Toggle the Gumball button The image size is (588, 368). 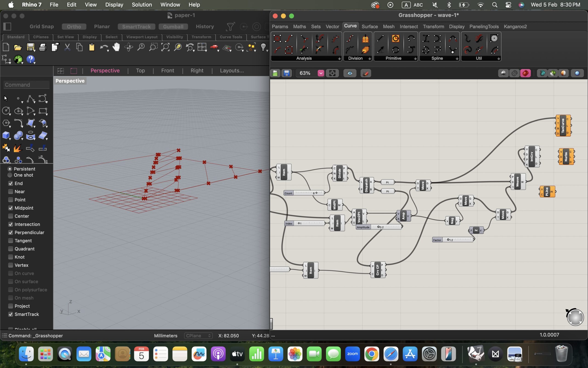pos(173,26)
